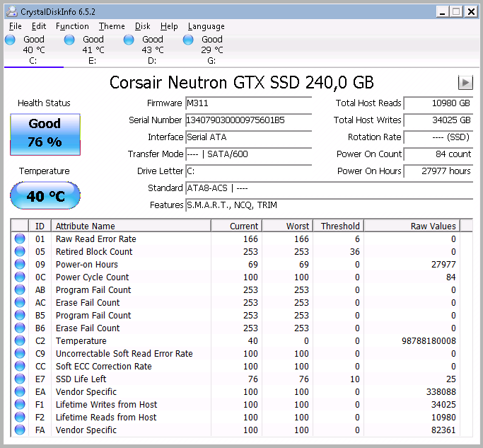
Task: Click the drive title Corsair Neutron GTX SSD
Action: tap(242, 83)
